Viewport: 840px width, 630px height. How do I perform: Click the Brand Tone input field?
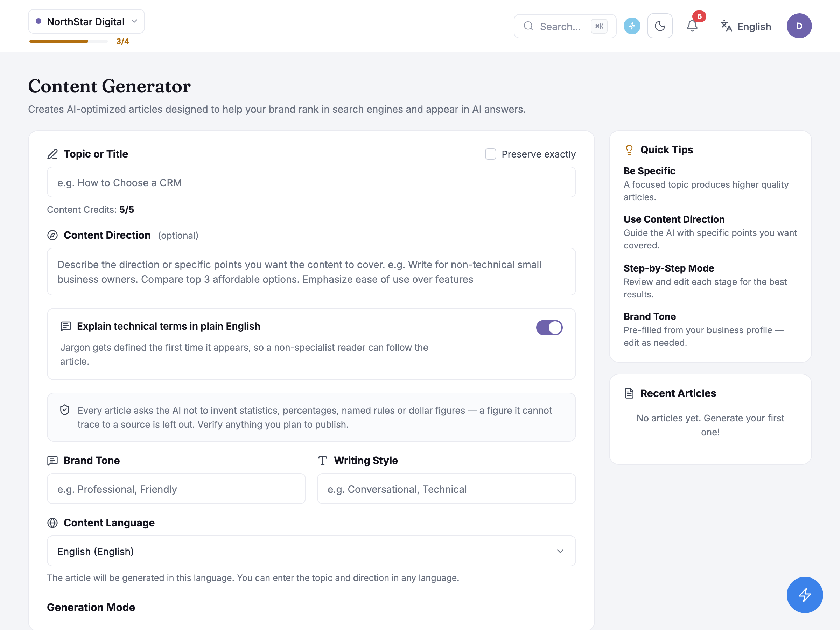click(176, 489)
